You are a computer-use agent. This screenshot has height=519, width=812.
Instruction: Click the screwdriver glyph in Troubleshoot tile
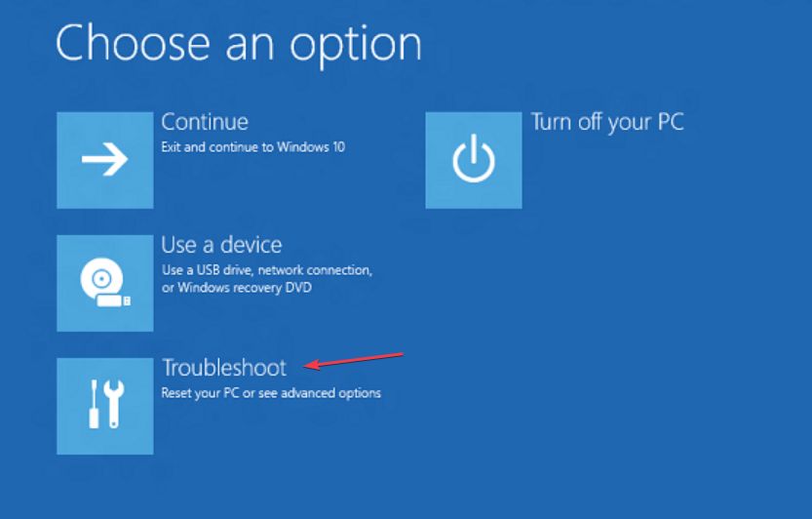pos(94,404)
